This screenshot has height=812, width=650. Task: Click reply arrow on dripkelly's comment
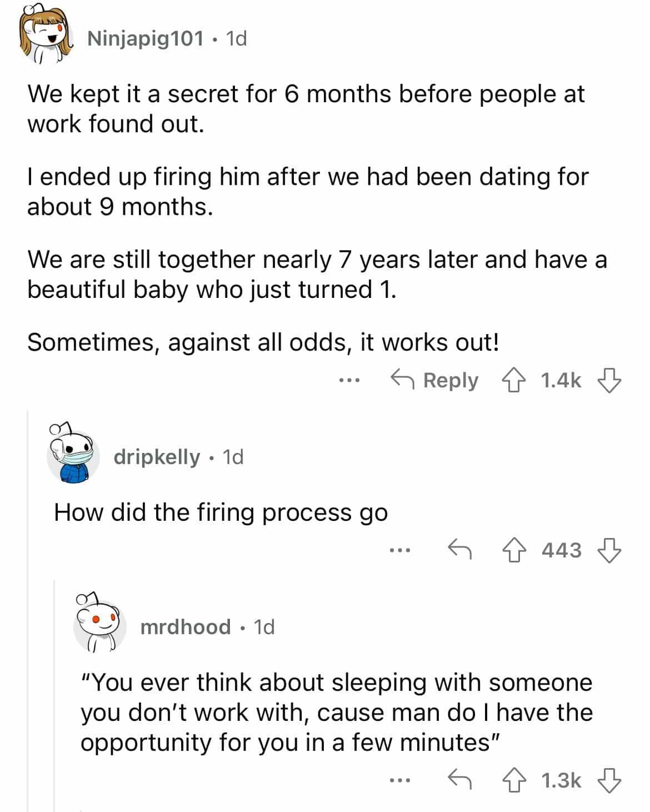coord(459,550)
